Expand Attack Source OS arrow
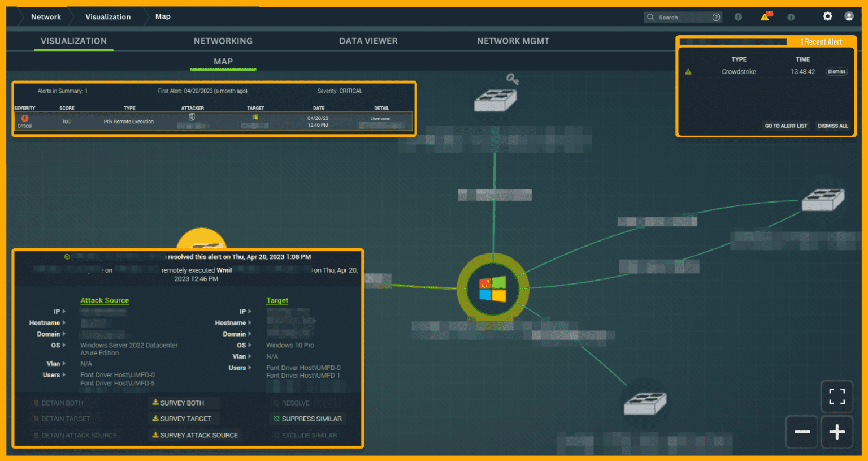Screen dimensions: 868x461 (64, 345)
